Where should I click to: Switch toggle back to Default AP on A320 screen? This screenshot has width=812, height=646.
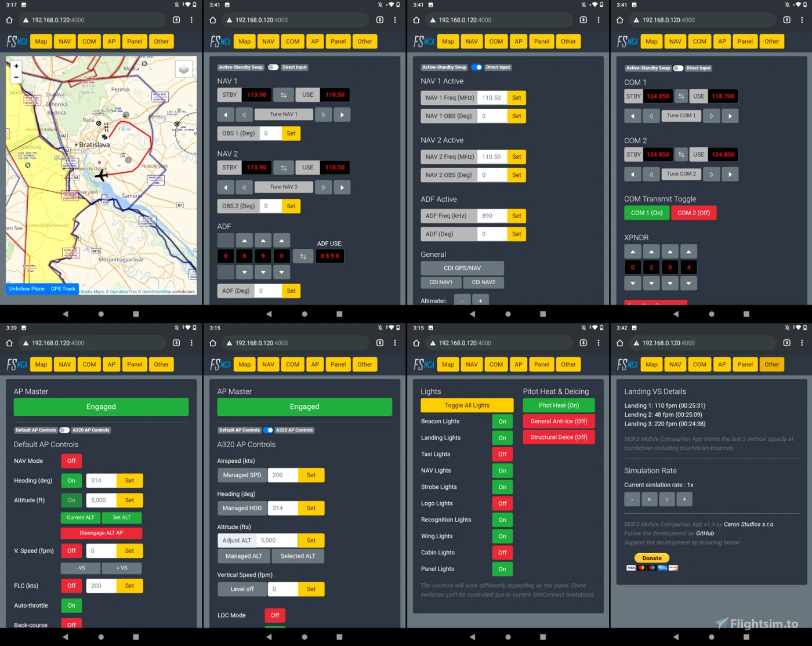[268, 430]
